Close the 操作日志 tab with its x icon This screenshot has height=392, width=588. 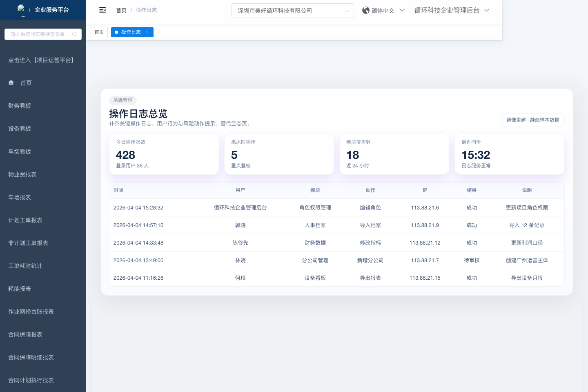coord(147,32)
